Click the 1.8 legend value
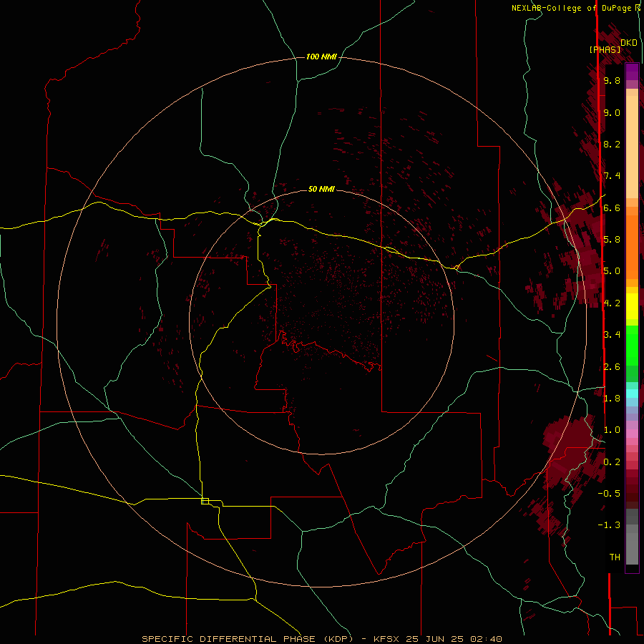644x644 pixels. [612, 398]
